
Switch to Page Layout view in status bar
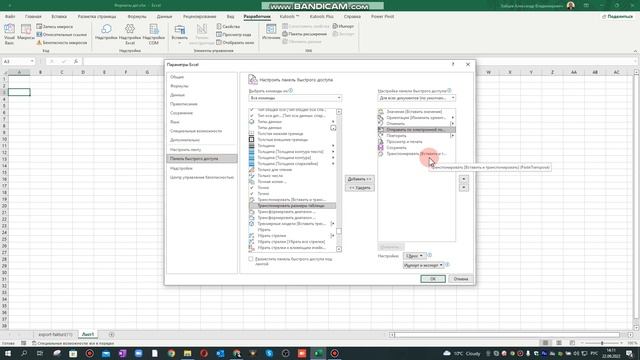point(559,343)
